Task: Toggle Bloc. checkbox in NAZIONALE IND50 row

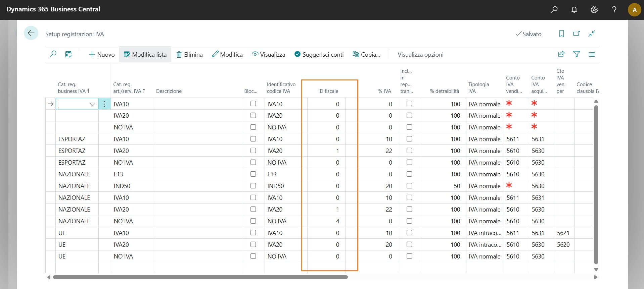Action: [x=253, y=186]
